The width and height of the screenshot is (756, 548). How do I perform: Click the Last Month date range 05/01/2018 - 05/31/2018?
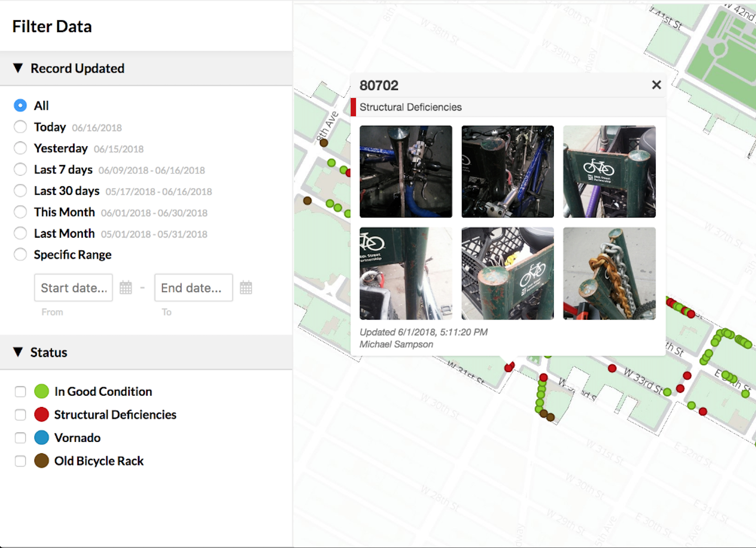[x=154, y=234]
